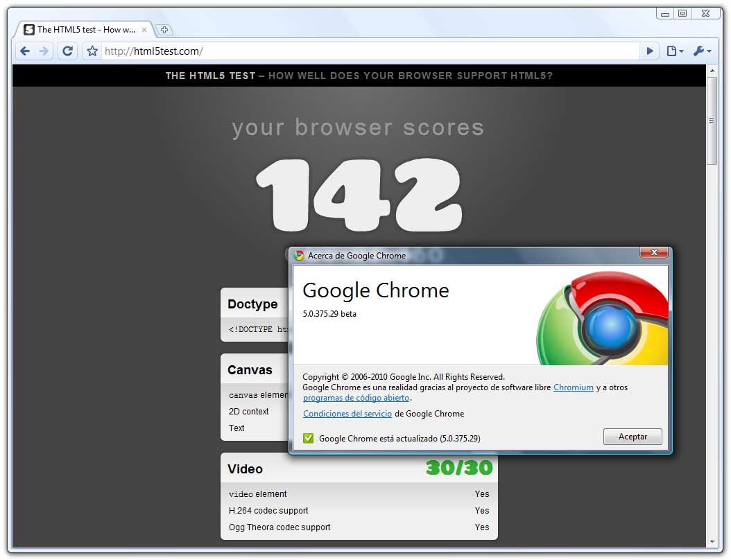Close the Chrome browser window

pyautogui.click(x=706, y=13)
